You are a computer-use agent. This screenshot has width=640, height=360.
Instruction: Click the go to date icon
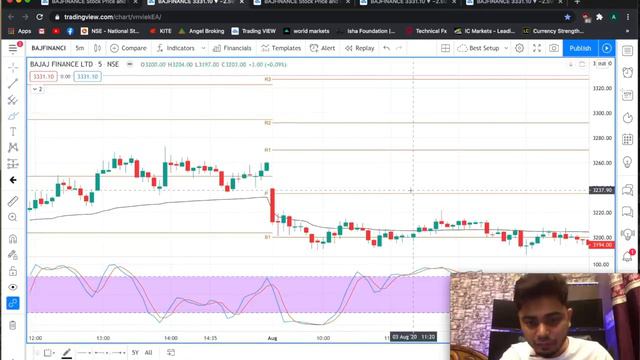click(171, 352)
